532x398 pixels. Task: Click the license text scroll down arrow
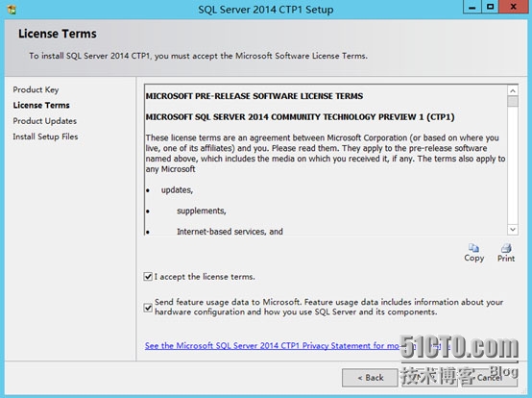click(513, 230)
